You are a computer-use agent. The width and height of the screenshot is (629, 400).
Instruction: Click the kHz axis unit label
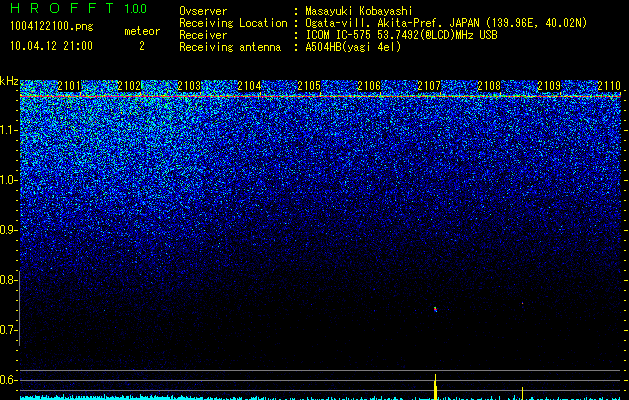[x=9, y=81]
